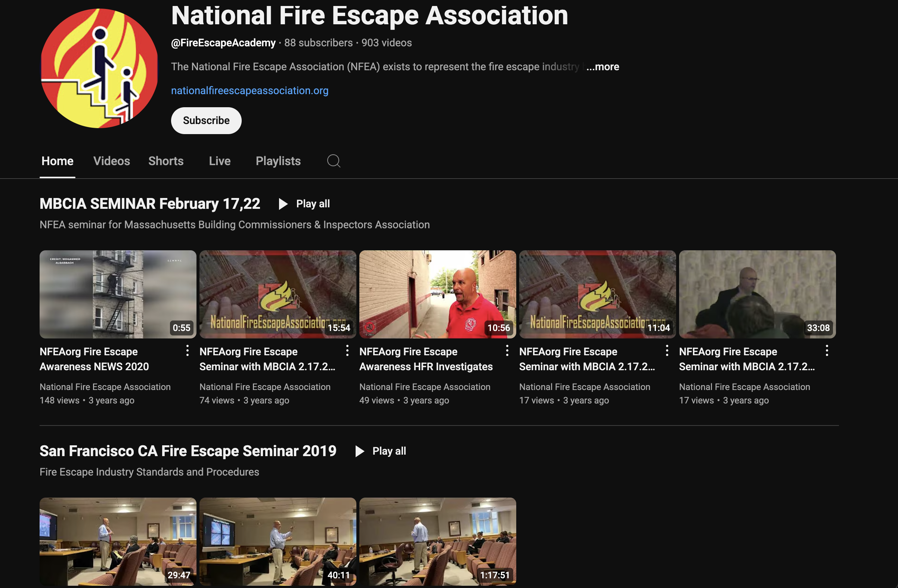The width and height of the screenshot is (898, 588).
Task: Open three-dot menu for HFR Investigates video
Action: [507, 351]
